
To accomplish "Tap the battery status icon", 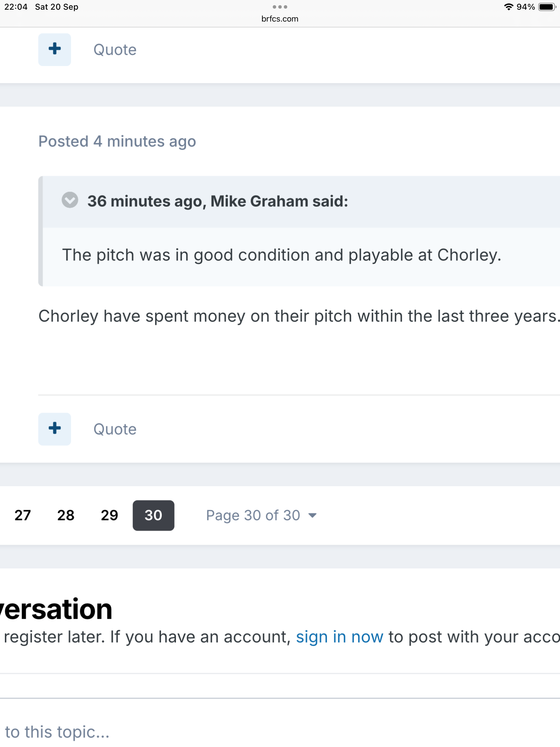I will [547, 7].
